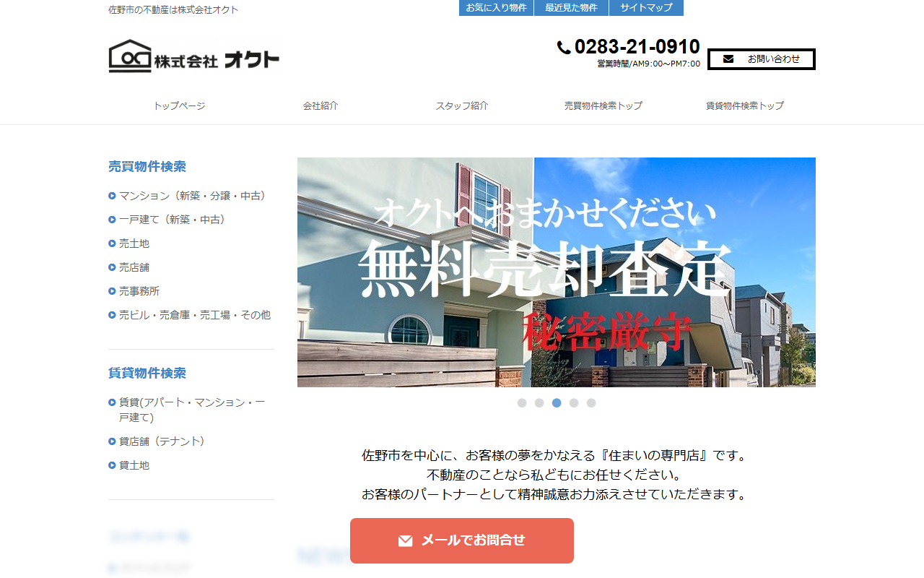924x578 pixels.
Task: Select the first slideshow dot
Action: coord(522,403)
